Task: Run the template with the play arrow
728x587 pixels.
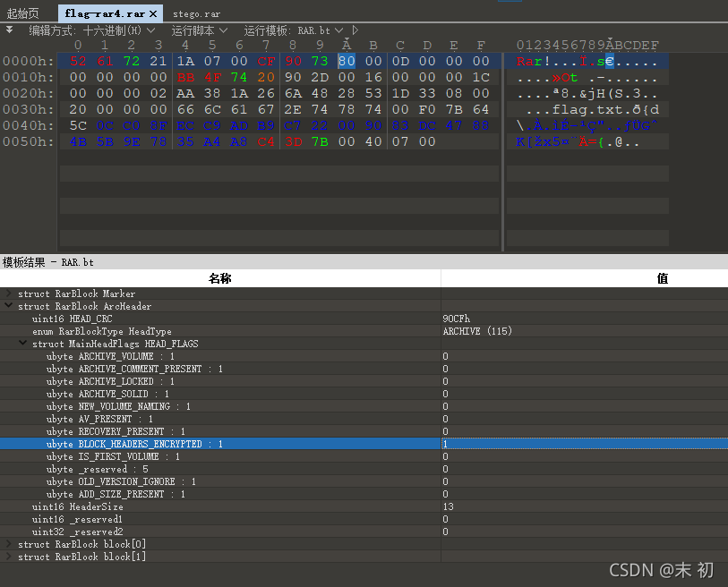Action: (x=355, y=30)
